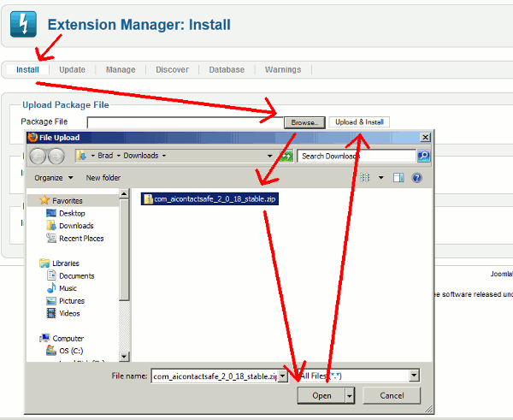513x420 pixels.
Task: Click the Package File input field
Action: click(x=186, y=122)
